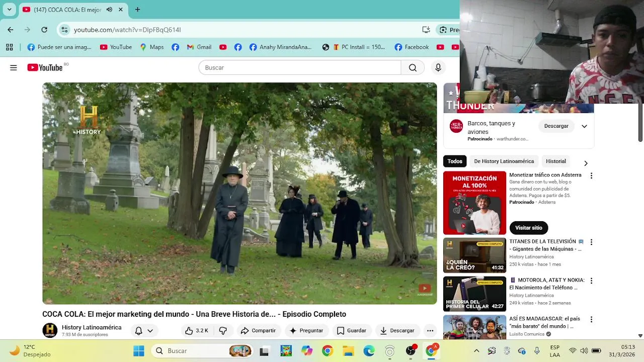Open the TITANES DE LA TELEVISIÓN thumbnail
Screen dimensions: 644x362
(x=474, y=255)
